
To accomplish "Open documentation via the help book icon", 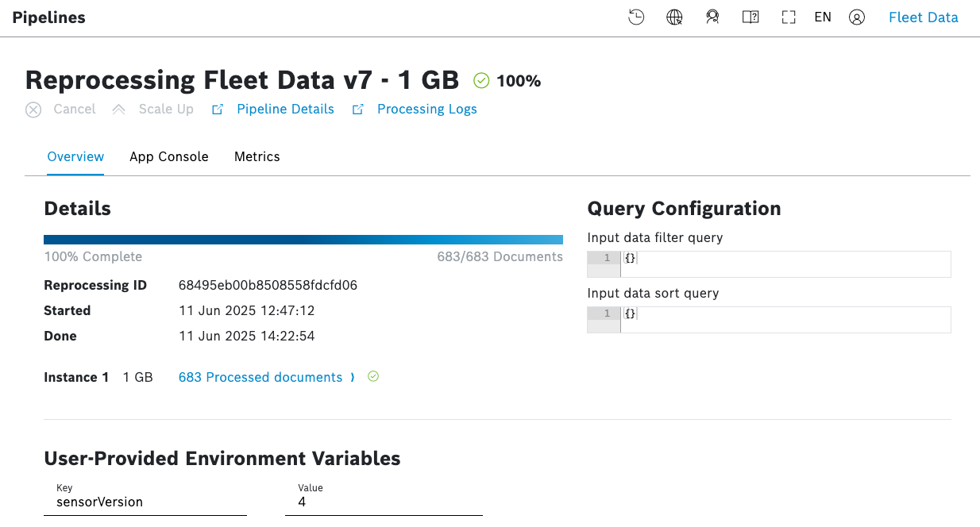I will pos(750,17).
